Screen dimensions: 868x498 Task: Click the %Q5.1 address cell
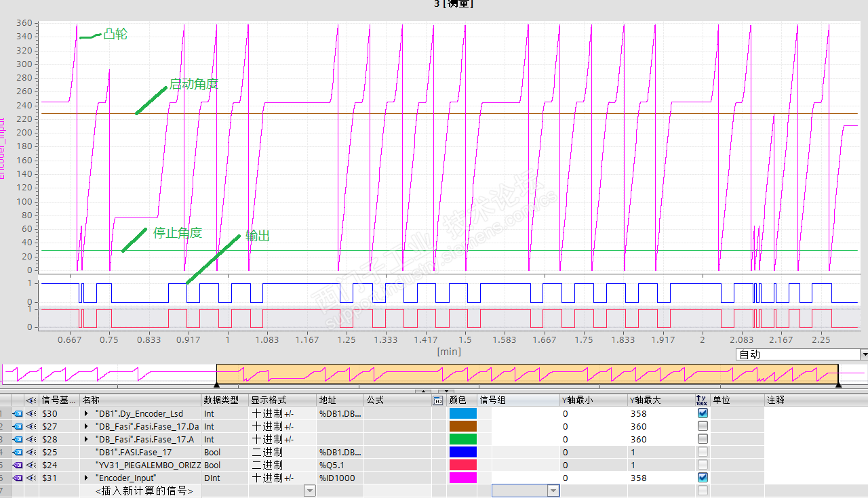[x=340, y=465]
